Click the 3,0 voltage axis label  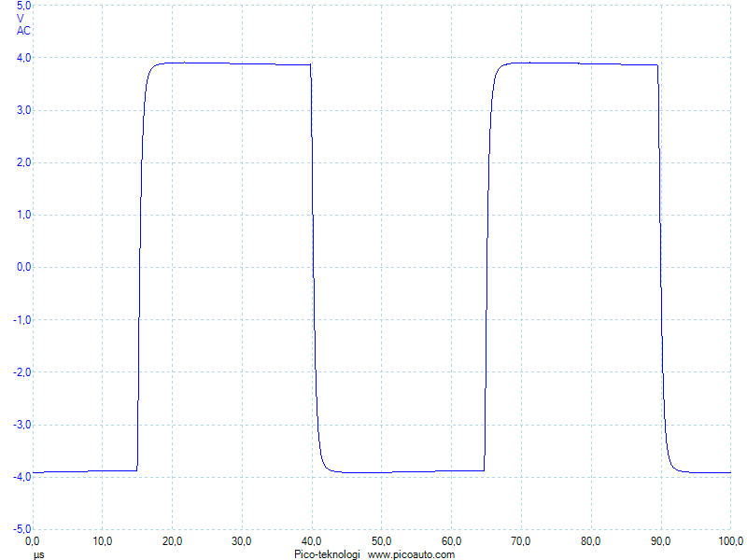pyautogui.click(x=23, y=110)
